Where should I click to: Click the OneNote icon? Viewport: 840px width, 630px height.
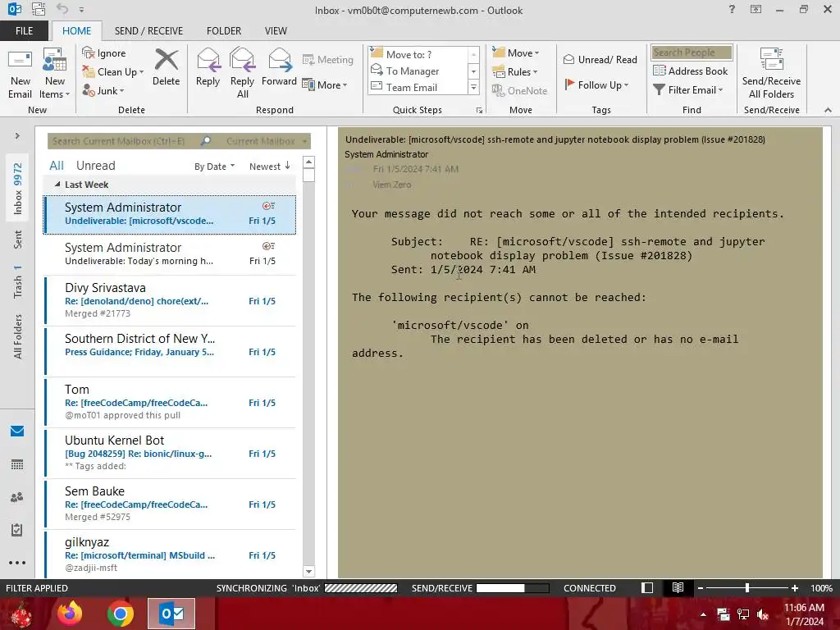(498, 90)
